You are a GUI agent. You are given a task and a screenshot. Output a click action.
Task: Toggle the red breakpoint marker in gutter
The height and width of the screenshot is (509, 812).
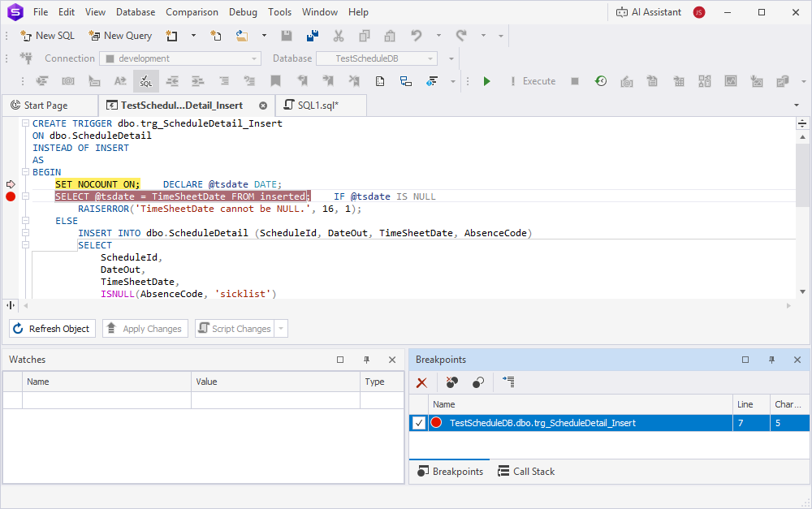click(11, 196)
